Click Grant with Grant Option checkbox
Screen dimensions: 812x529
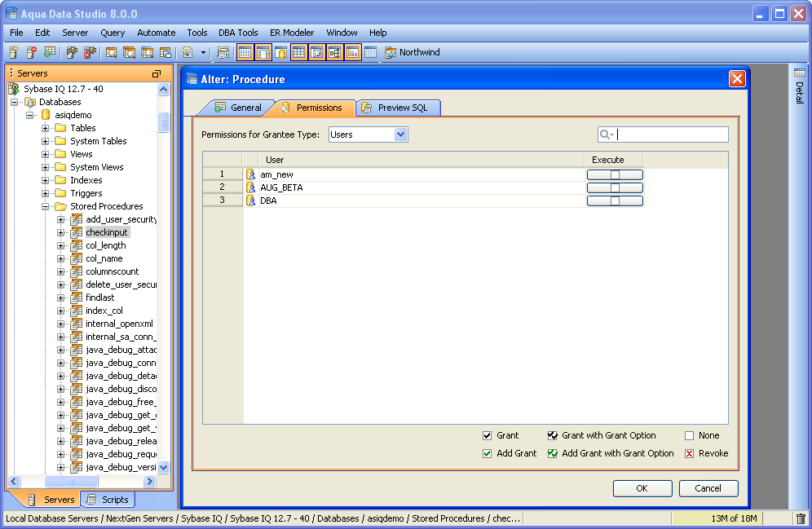tap(553, 435)
